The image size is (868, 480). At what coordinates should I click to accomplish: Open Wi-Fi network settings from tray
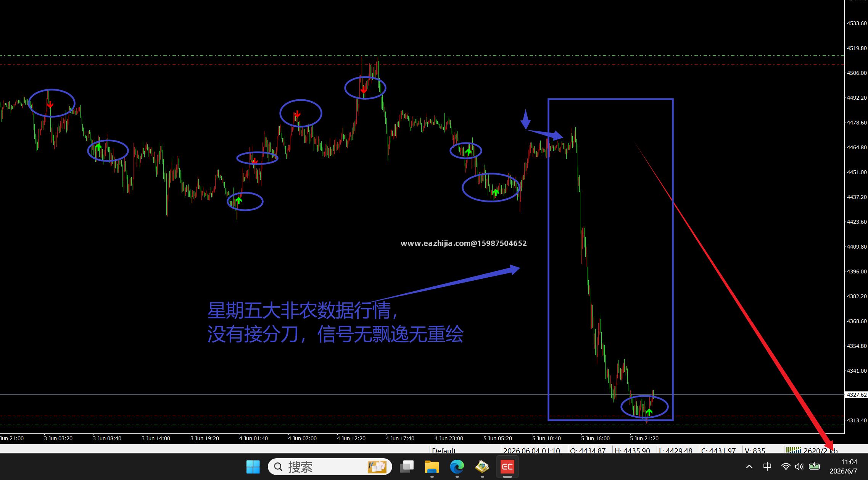point(786,467)
